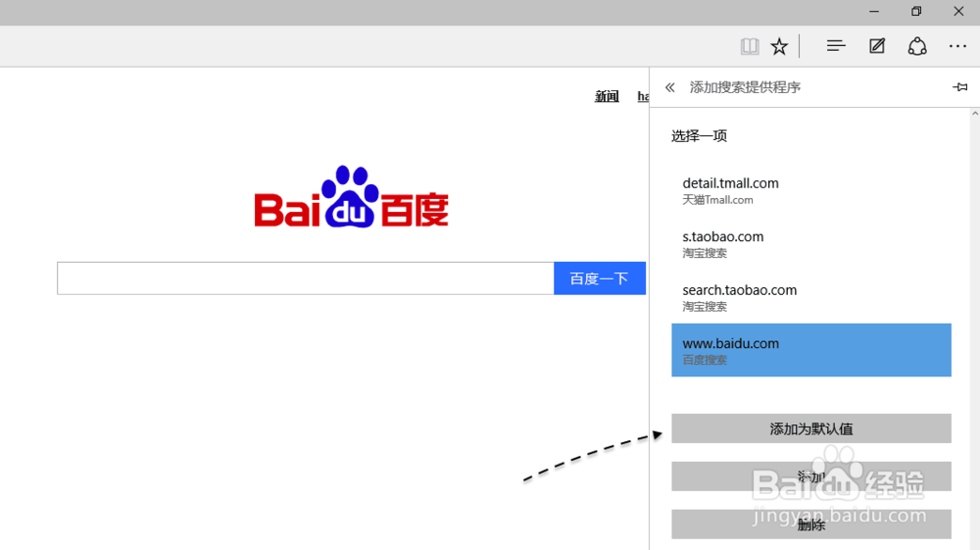Click 添加为默认值 button

(811, 428)
